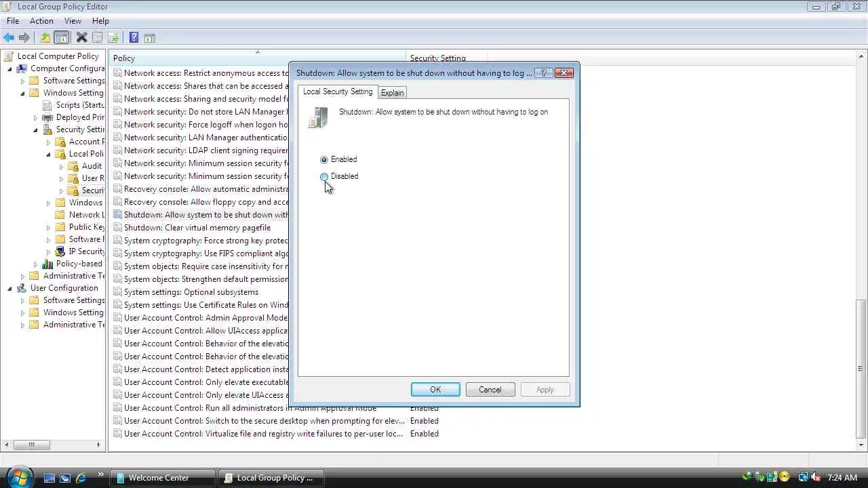Viewport: 868px width, 488px height.
Task: Toggle the Show/Hide Console Tree icon
Action: [61, 38]
